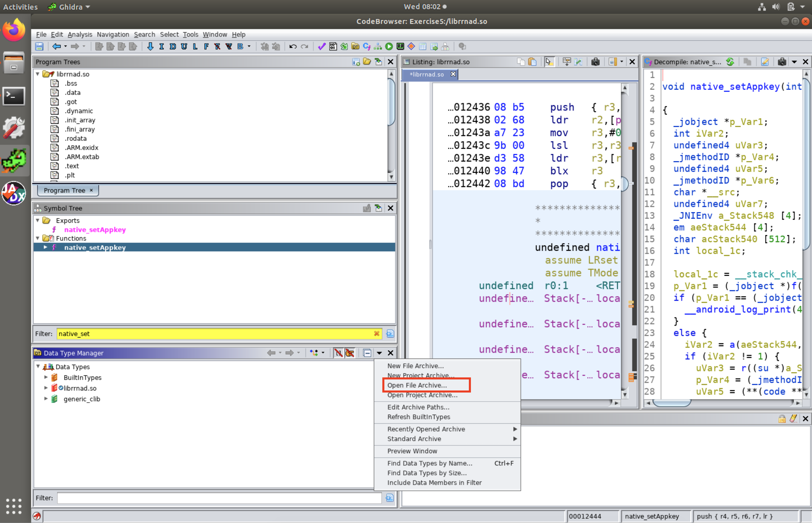The image size is (812, 523).
Task: Select Find Data Types by Name menu item
Action: (431, 463)
